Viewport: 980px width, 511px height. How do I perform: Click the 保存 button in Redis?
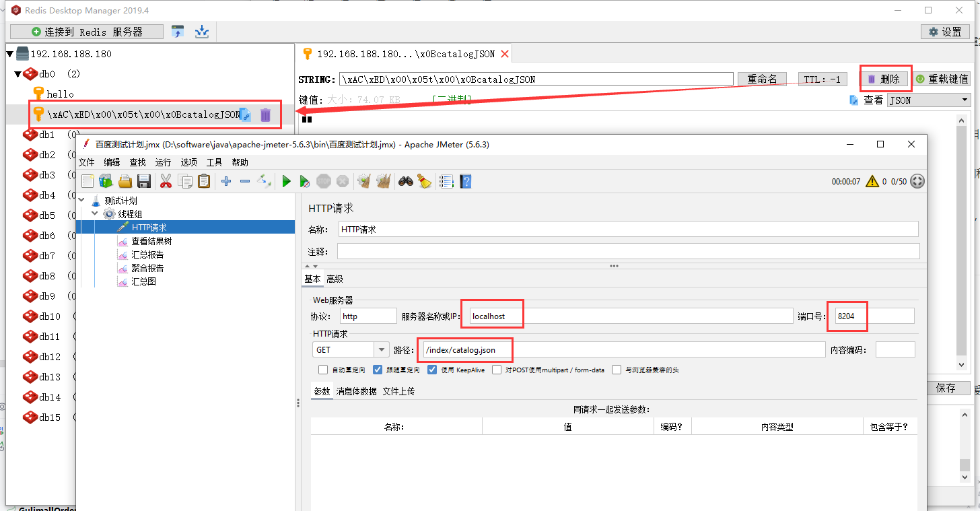(x=945, y=388)
